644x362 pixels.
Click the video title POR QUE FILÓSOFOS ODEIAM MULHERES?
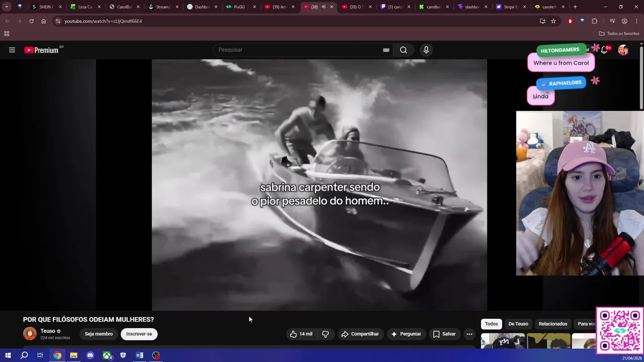(89, 319)
